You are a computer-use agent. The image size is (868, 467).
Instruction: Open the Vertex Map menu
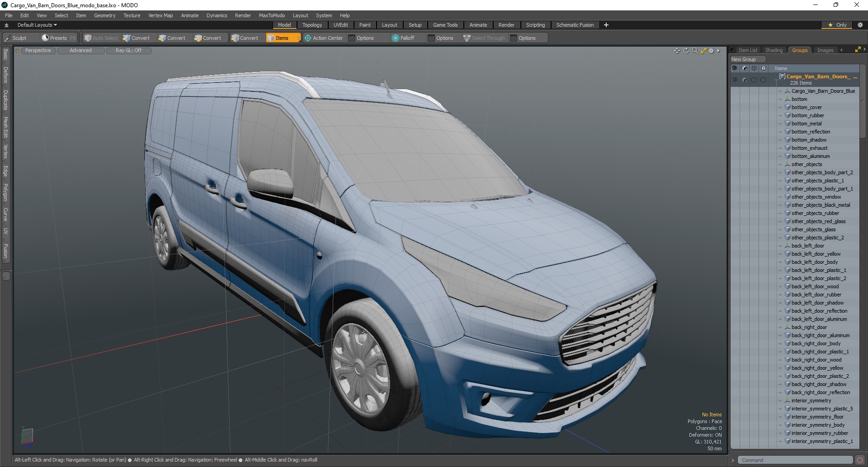(160, 15)
